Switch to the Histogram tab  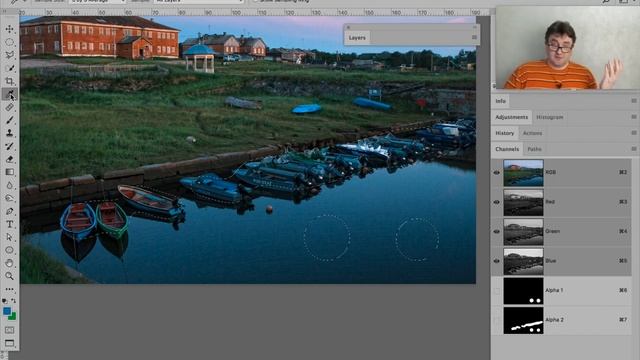[x=549, y=117]
